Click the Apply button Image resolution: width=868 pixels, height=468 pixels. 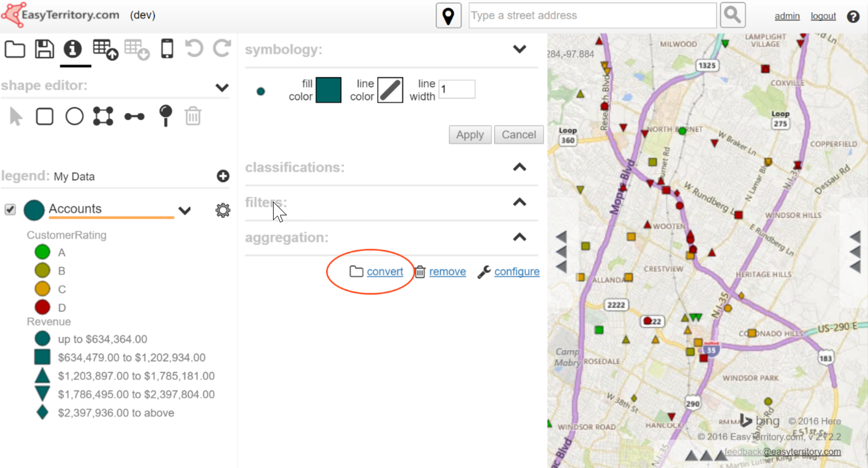pyautogui.click(x=470, y=135)
